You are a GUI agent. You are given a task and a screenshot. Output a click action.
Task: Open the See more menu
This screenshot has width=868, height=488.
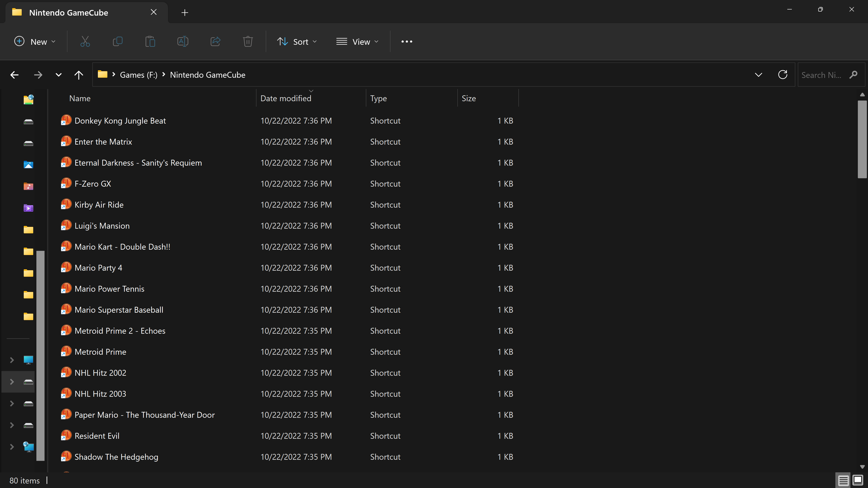pyautogui.click(x=406, y=41)
